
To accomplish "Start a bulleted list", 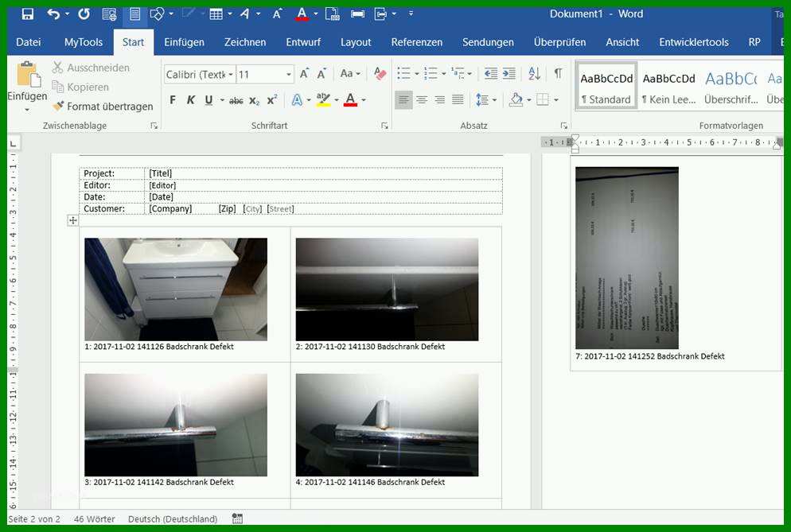I will (x=403, y=74).
